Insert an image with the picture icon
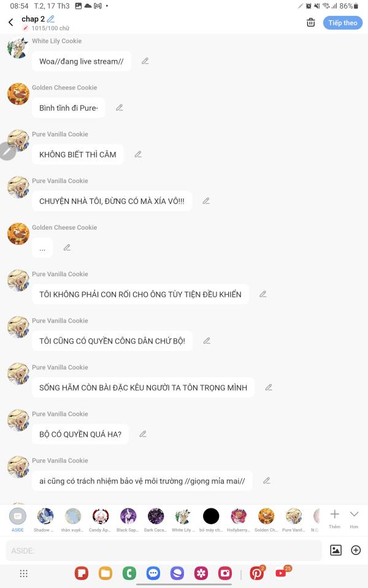 [335, 550]
